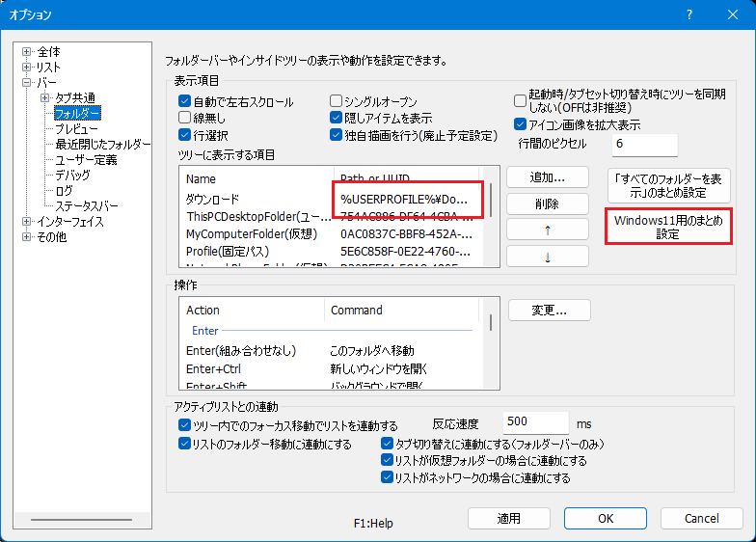Screen dimensions: 756x542
Task: Enable the 線無し checkbox
Action: [x=185, y=119]
